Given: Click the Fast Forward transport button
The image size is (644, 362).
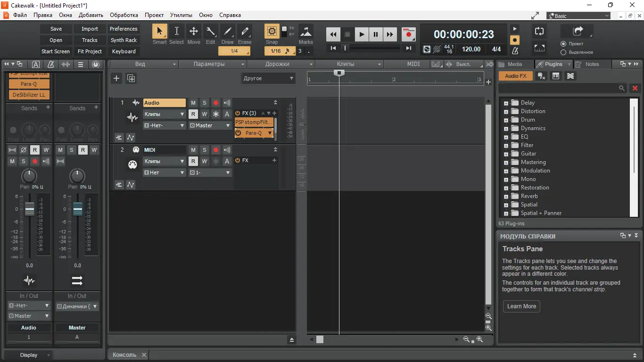Looking at the screenshot, I should point(390,34).
